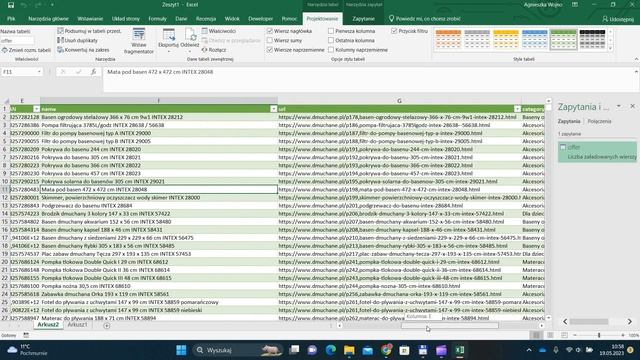640x360 pixels.
Task: Toggle Wiersz nagłówka checkbox
Action: coord(270,31)
